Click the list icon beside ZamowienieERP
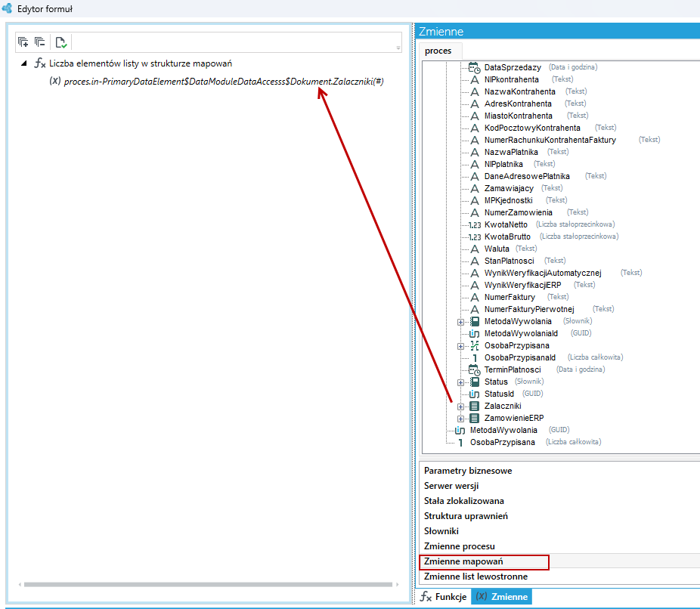Image resolution: width=700 pixels, height=609 pixels. 475,418
